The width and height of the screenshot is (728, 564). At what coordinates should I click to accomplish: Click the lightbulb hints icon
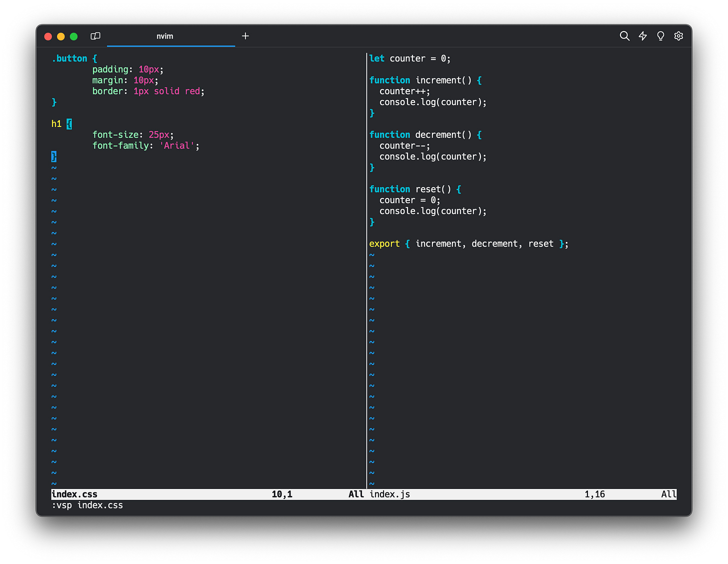coord(660,36)
